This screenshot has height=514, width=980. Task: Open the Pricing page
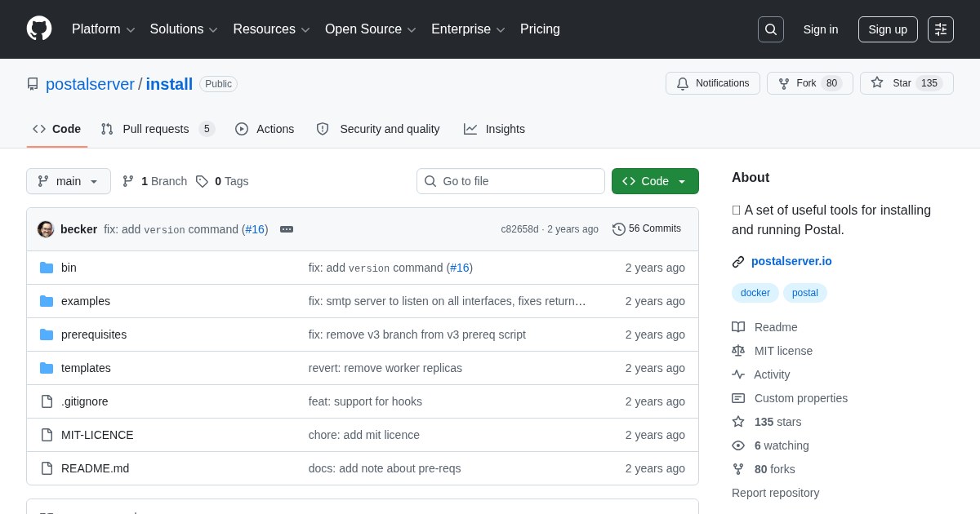pyautogui.click(x=540, y=29)
